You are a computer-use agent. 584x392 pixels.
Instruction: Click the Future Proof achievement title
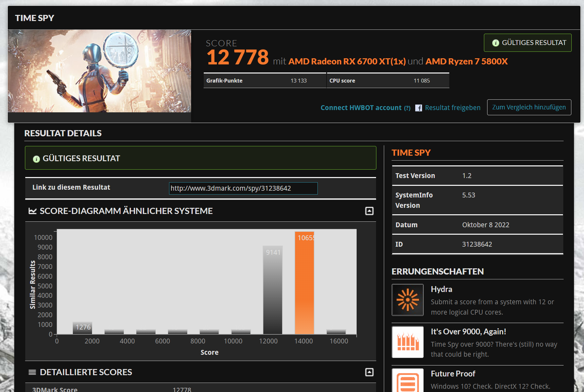point(453,374)
